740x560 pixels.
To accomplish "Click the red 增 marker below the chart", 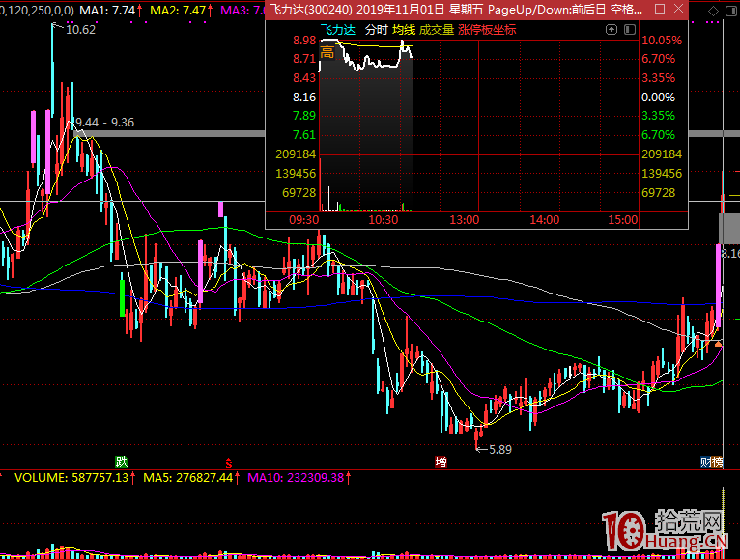I will tap(441, 462).
